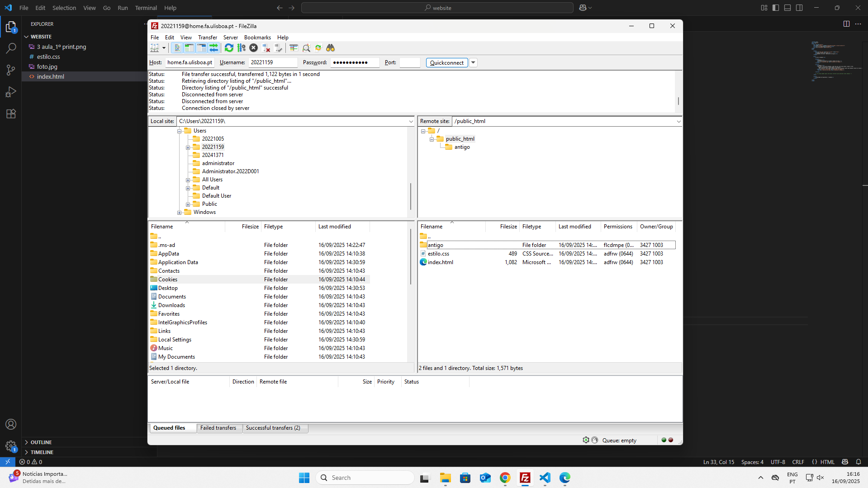The width and height of the screenshot is (868, 488).
Task: Open the Site Manager dropdown arrow
Action: click(x=163, y=48)
